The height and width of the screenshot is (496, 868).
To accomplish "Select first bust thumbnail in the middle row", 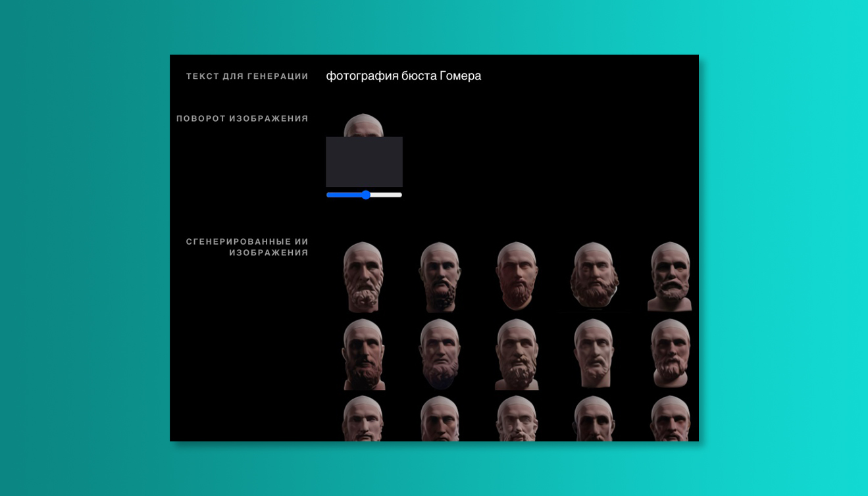I will [363, 354].
